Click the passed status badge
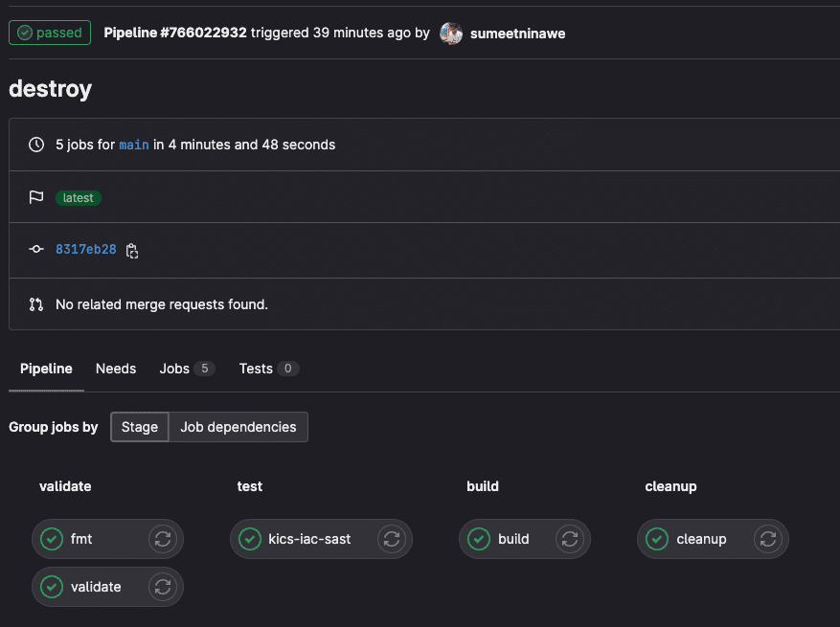Image resolution: width=840 pixels, height=627 pixels. point(49,33)
